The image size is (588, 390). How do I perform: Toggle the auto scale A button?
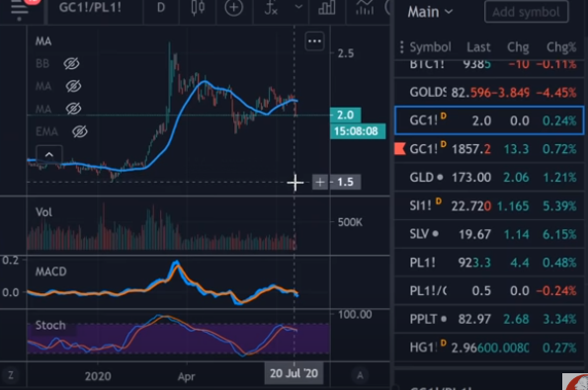tap(360, 375)
